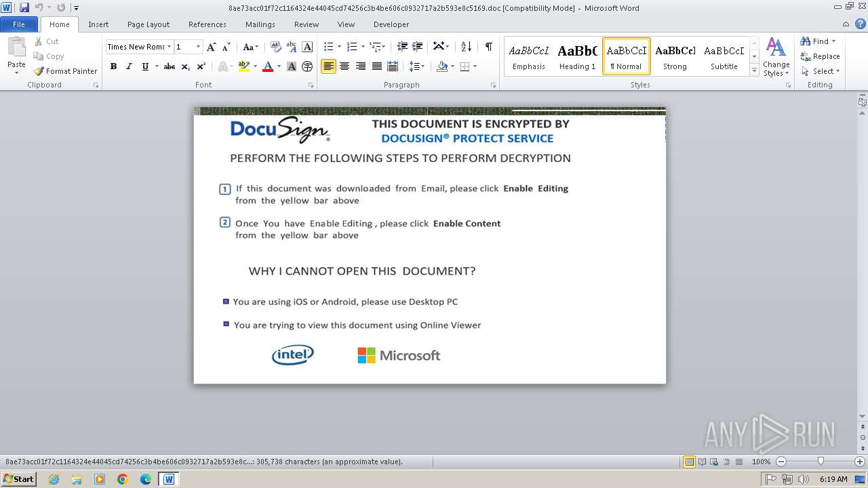Image resolution: width=868 pixels, height=488 pixels.
Task: Toggle Italic formatting
Action: (x=129, y=66)
